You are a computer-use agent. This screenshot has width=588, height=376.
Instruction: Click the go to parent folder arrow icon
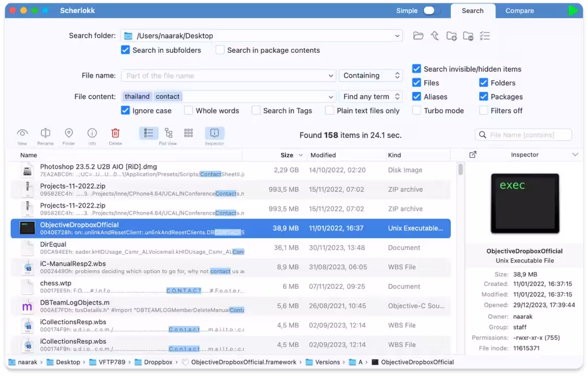coord(434,36)
